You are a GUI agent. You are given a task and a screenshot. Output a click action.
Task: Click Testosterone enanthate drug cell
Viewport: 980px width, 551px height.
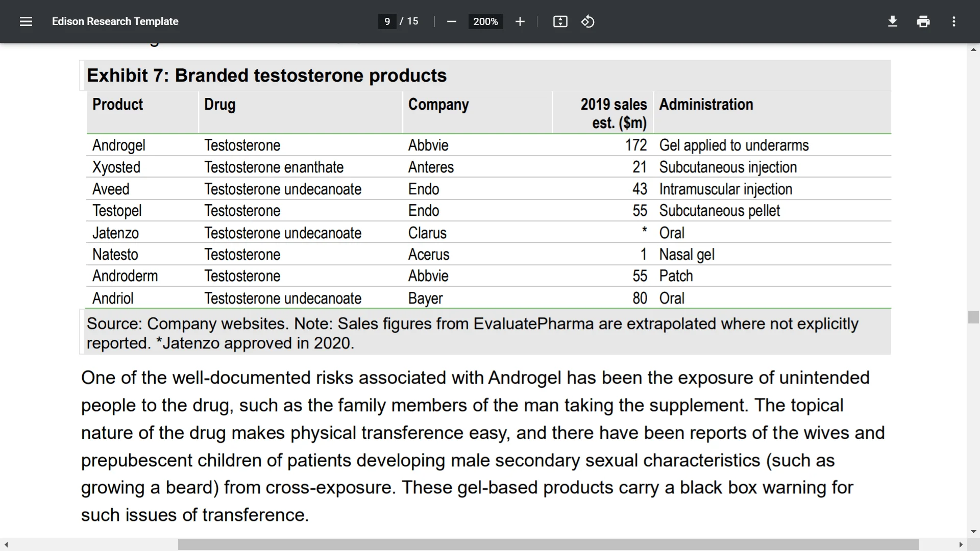point(274,167)
